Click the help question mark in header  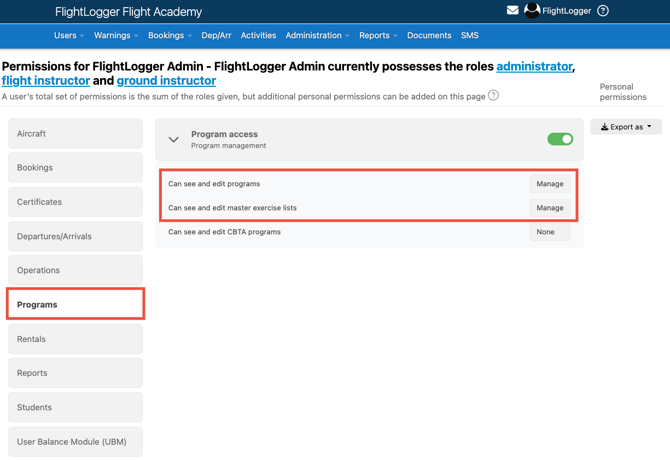coord(603,11)
